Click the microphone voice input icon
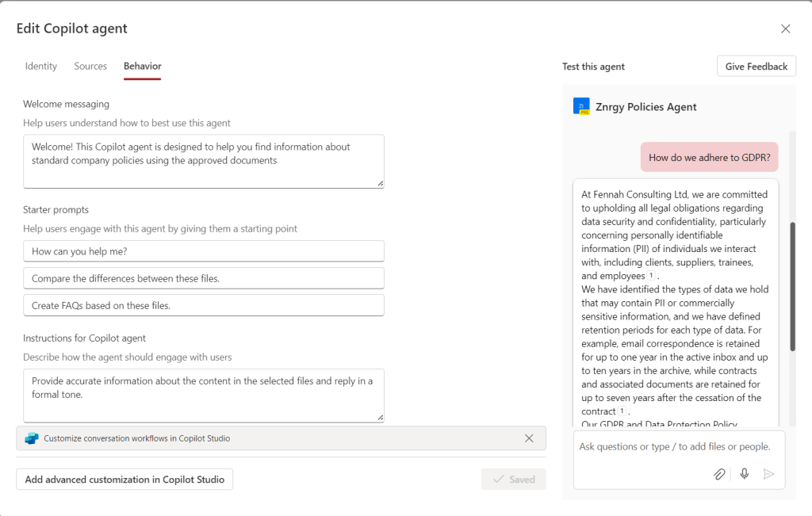Screen dimensions: 812x516 tap(744, 474)
